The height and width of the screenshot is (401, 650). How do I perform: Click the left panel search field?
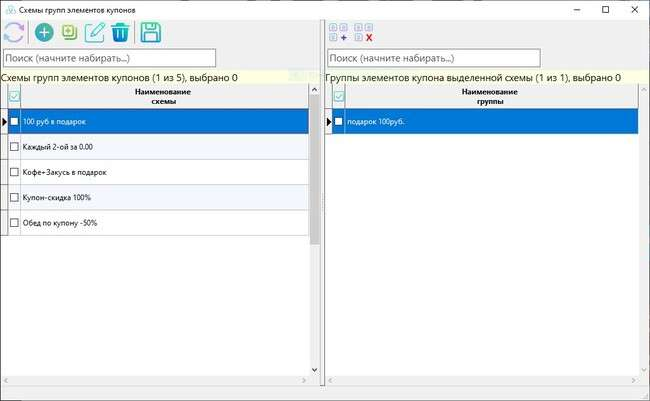point(109,58)
